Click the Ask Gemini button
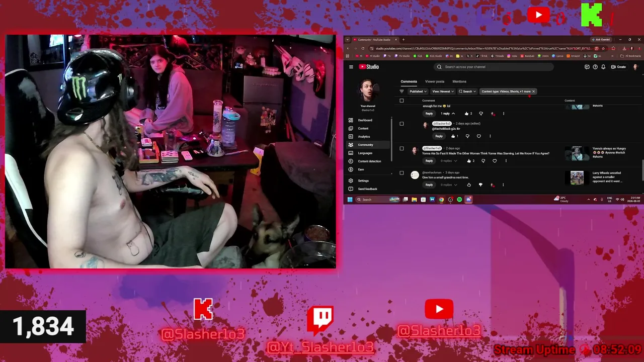The image size is (644, 362). pyautogui.click(x=601, y=40)
